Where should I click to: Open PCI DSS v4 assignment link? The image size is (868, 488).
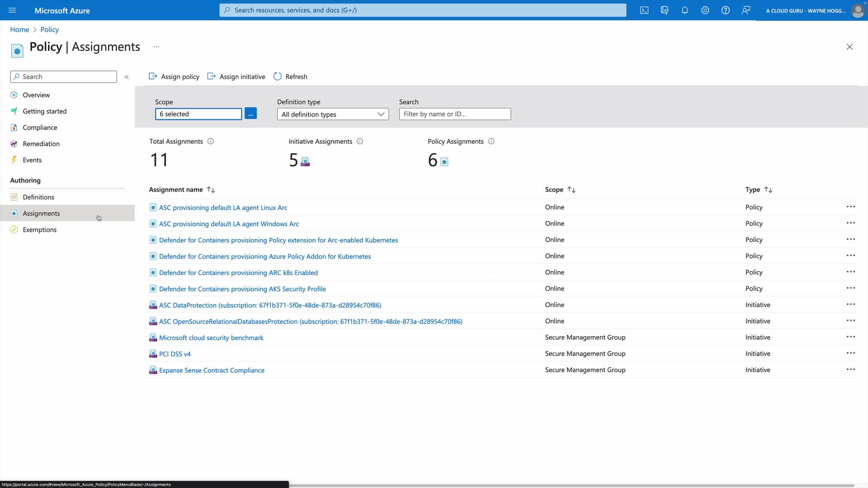point(175,354)
